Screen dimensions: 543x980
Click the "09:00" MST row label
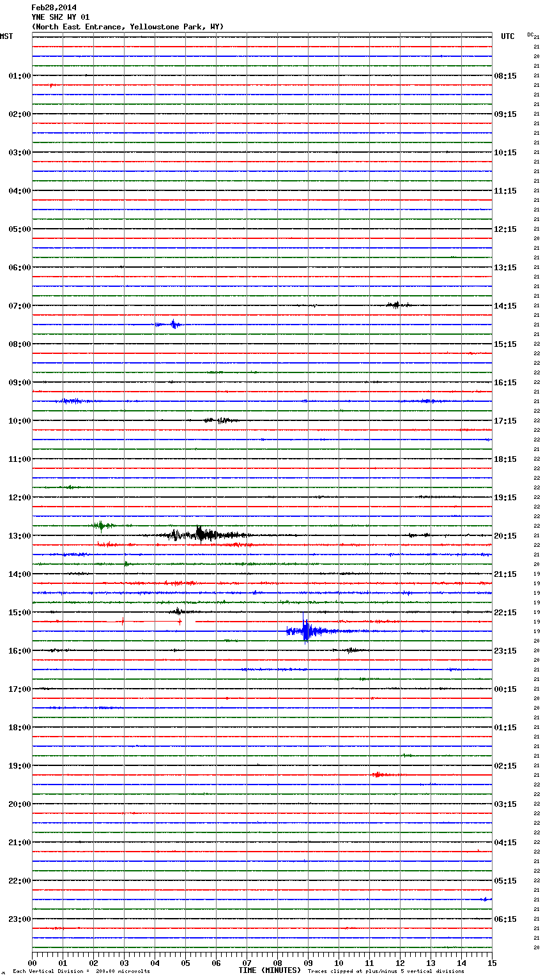[x=20, y=383]
